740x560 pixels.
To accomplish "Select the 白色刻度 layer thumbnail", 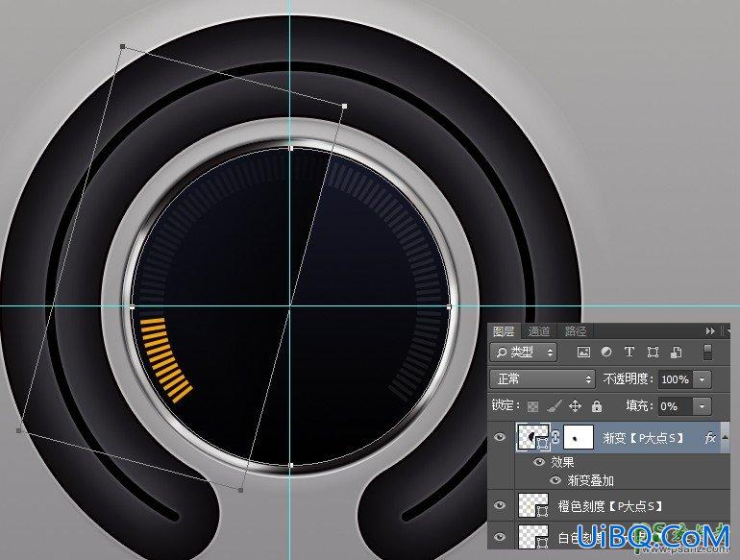I will click(533, 537).
